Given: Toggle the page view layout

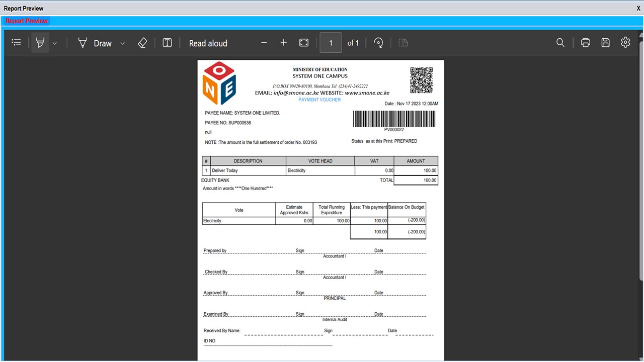Looking at the screenshot, I should [403, 43].
